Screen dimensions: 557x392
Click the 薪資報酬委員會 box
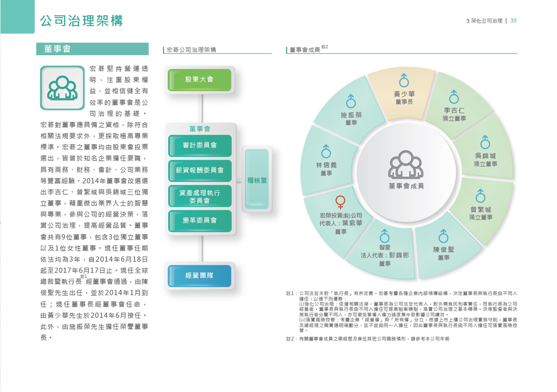pyautogui.click(x=200, y=170)
